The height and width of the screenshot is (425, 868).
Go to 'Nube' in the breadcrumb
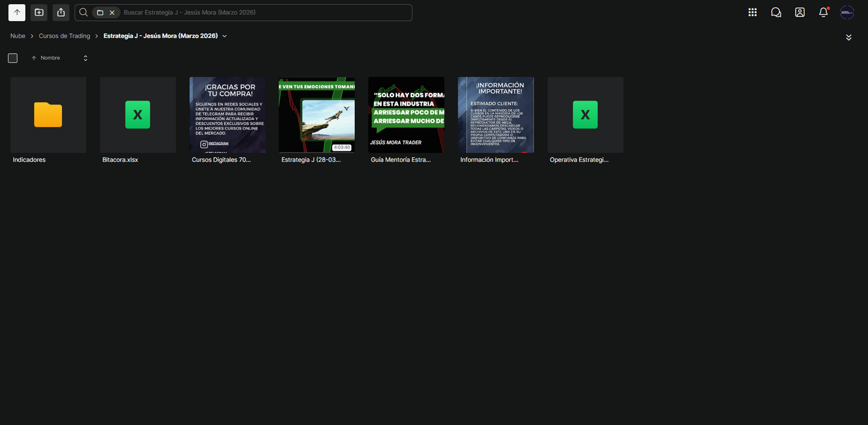point(18,36)
